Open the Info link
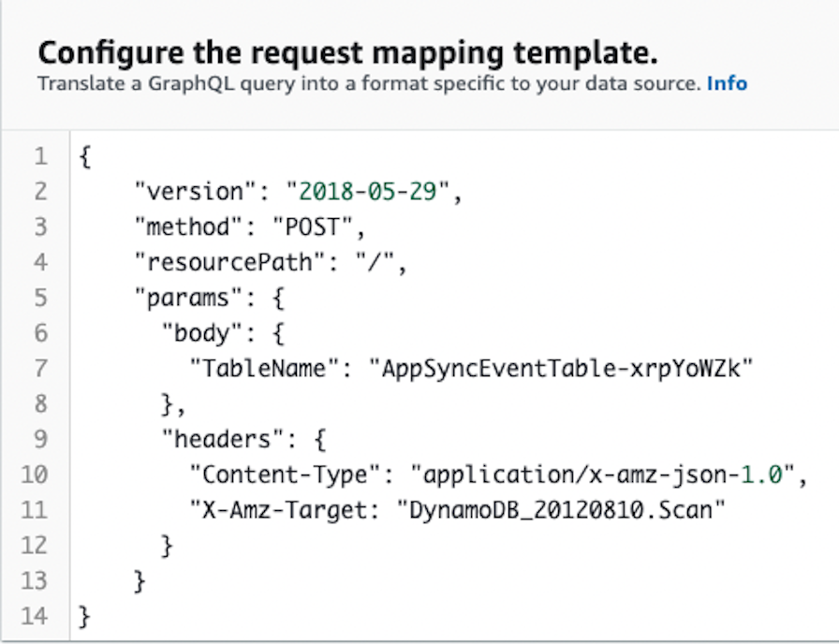Screen dimensions: 839x644 pos(727,83)
